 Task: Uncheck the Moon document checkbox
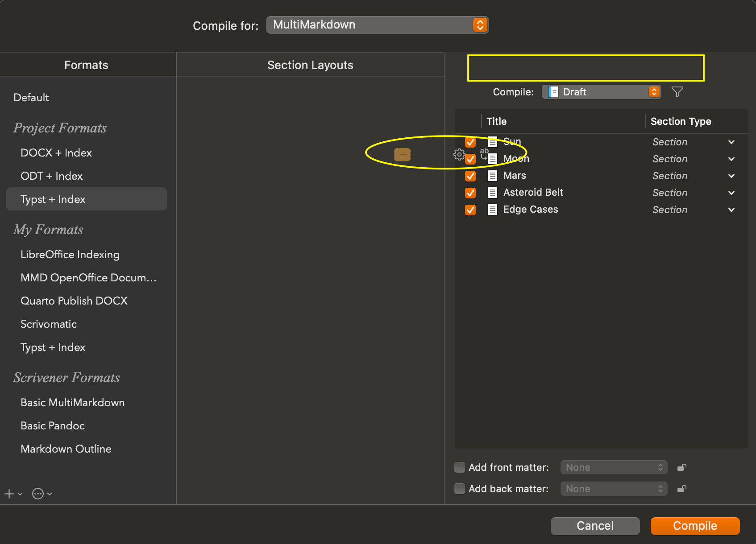point(470,159)
